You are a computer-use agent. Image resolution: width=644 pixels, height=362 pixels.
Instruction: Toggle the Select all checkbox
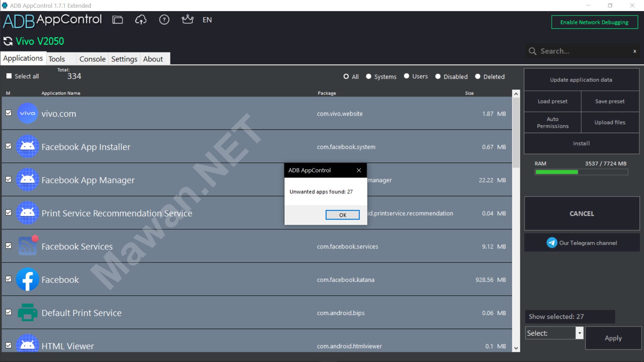[9, 76]
